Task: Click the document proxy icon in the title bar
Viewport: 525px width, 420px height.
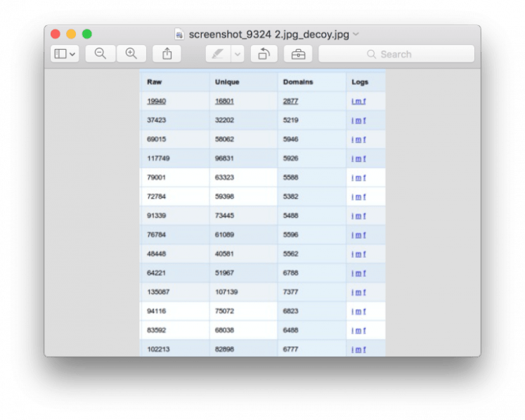Action: click(x=180, y=34)
